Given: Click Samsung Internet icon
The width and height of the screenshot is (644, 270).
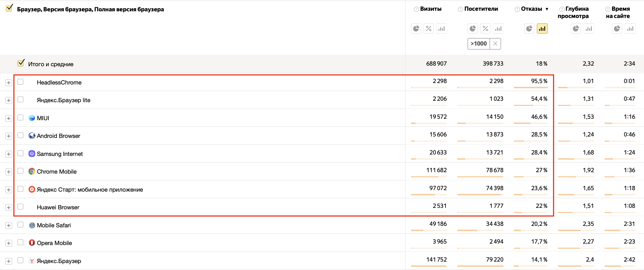Looking at the screenshot, I should pos(32,154).
